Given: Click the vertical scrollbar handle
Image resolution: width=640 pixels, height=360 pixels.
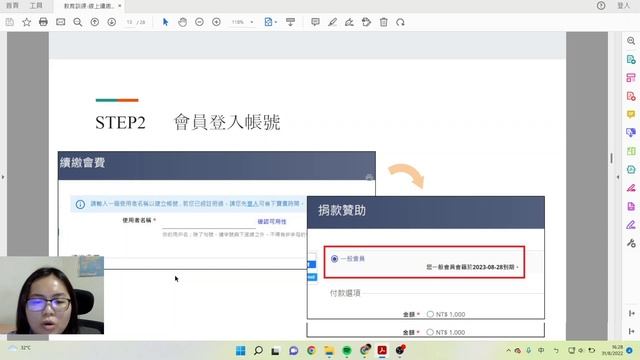Looking at the screenshot, I should coord(611,158).
